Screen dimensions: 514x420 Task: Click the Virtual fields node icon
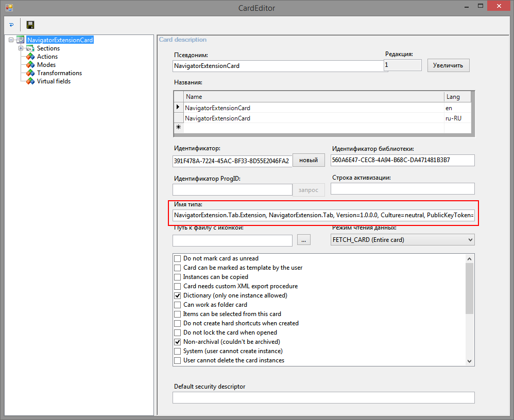coord(30,81)
